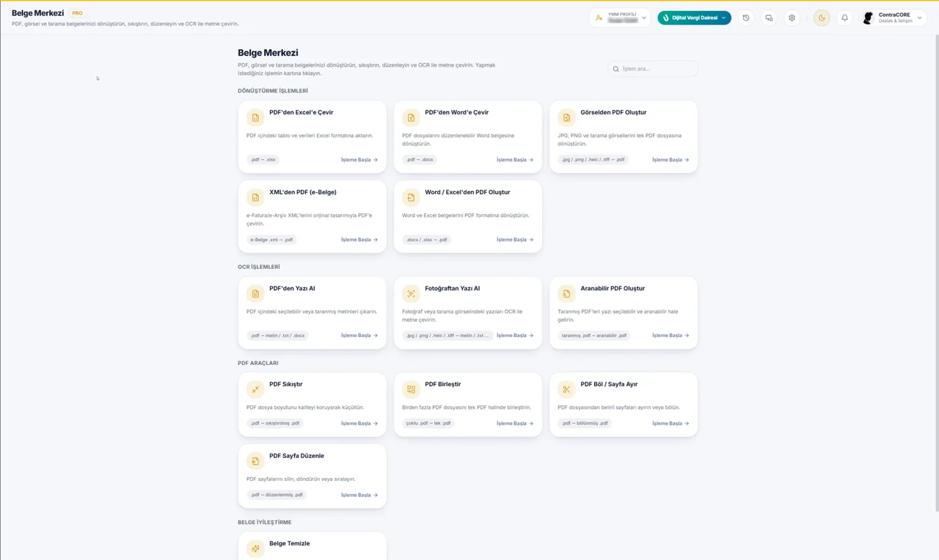
Task: Expand the YMM Profili dropdown
Action: 620,18
